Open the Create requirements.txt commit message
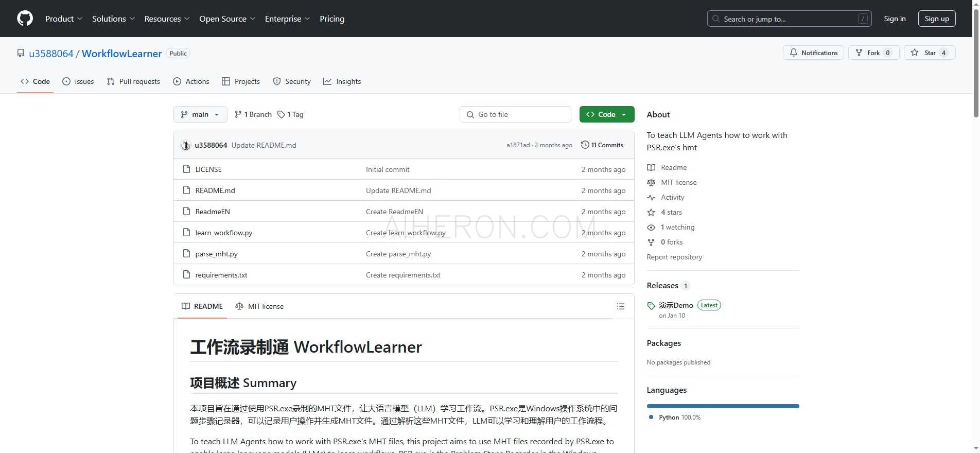 click(x=403, y=275)
